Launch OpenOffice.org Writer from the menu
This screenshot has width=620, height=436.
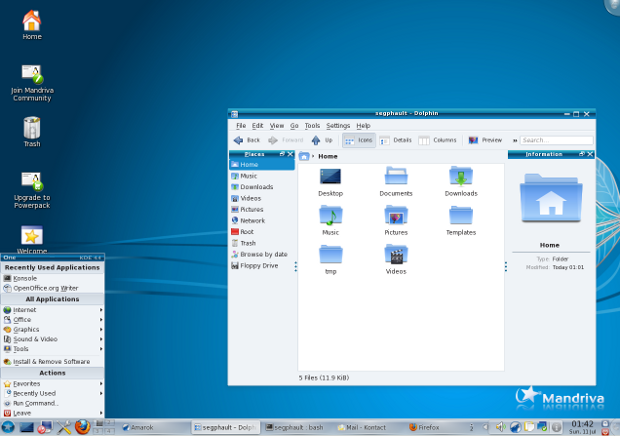(x=53, y=288)
